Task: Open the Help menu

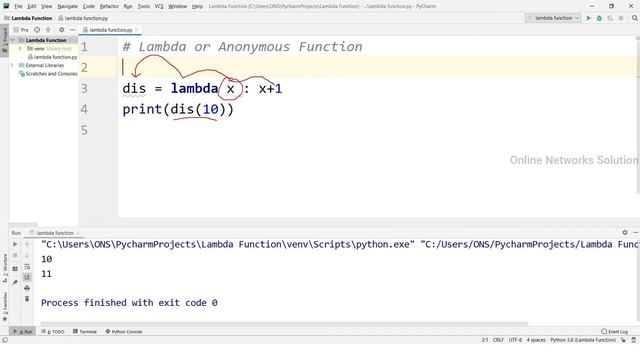Action: 197,6
